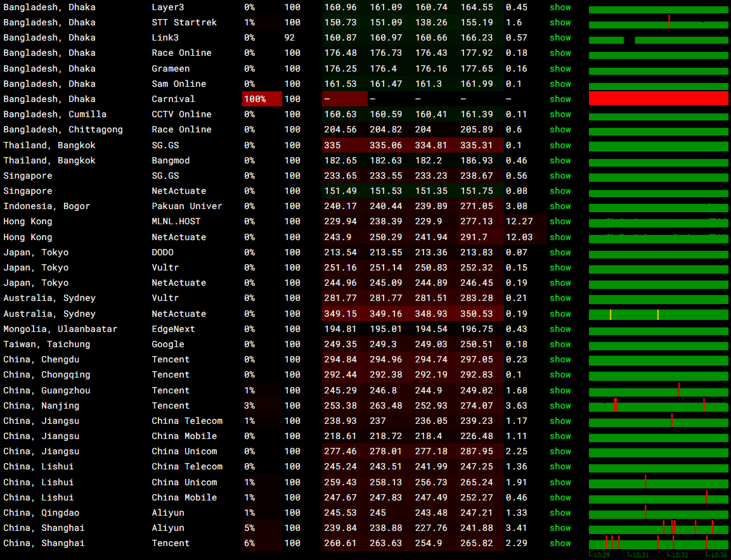Click the Link3 timeline graph with gap
731x560 pixels.
(658, 40)
